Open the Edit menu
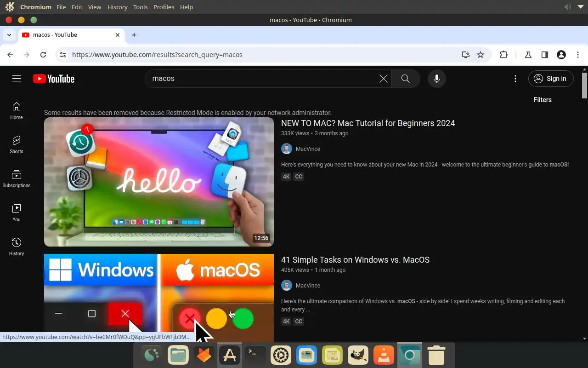 [77, 7]
